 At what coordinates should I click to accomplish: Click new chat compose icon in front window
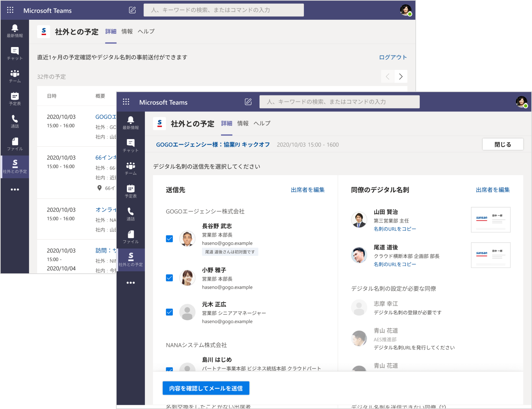[248, 102]
